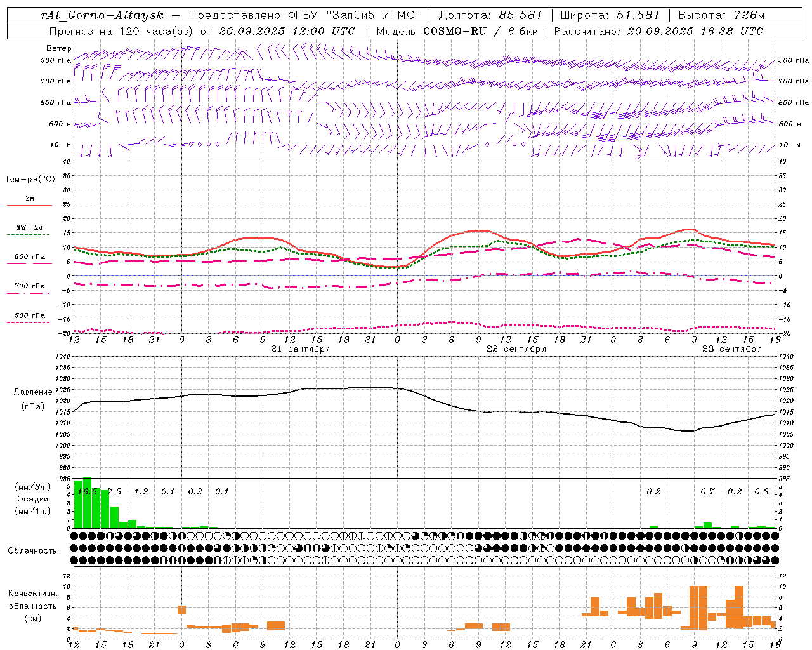Click the '500 гПа' temperature legend entry
Screen dimensions: 812x650
30,315
